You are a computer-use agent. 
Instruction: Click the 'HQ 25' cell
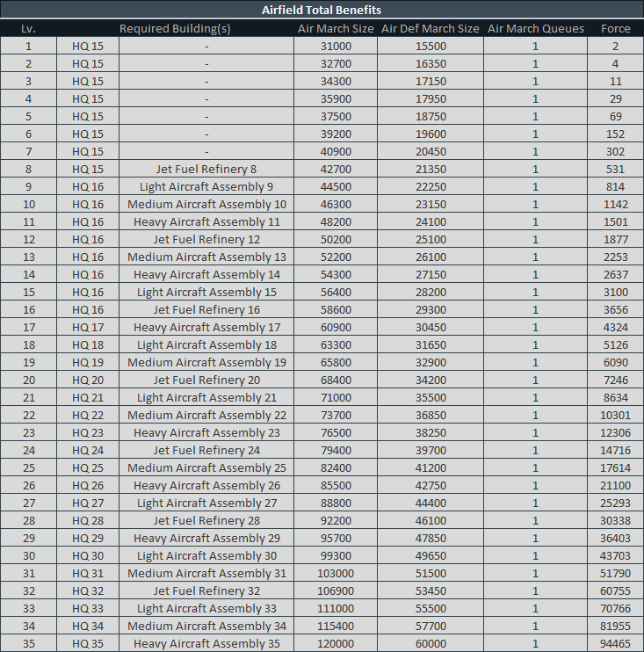tap(88, 467)
